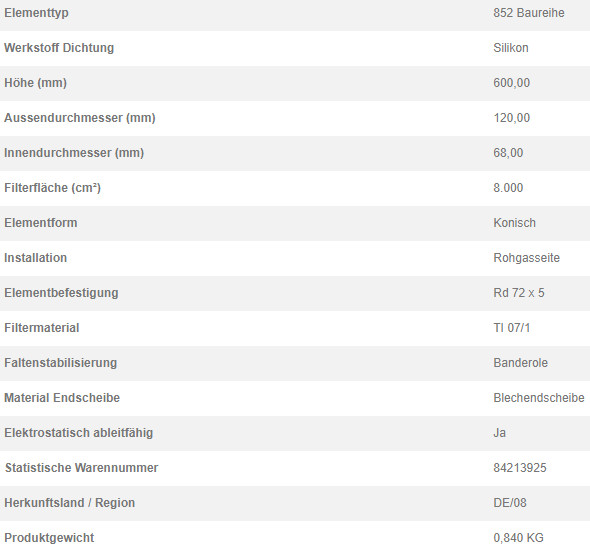Select the Höhe (mm) label
The height and width of the screenshot is (548, 590).
click(x=35, y=83)
